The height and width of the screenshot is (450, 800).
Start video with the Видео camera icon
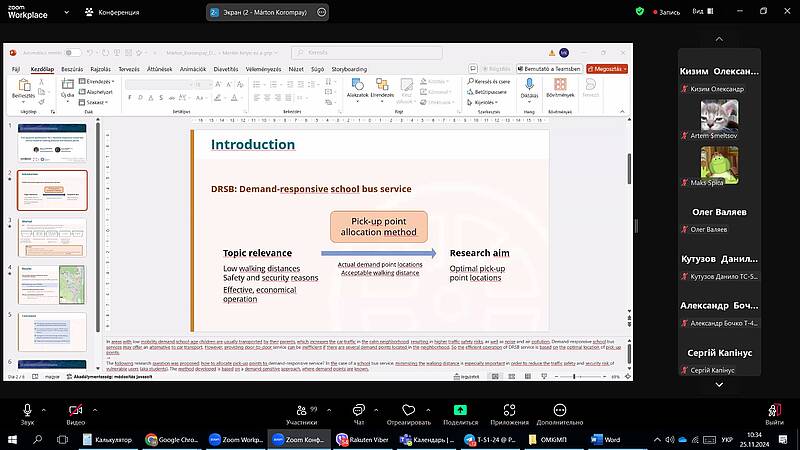pyautogui.click(x=76, y=410)
